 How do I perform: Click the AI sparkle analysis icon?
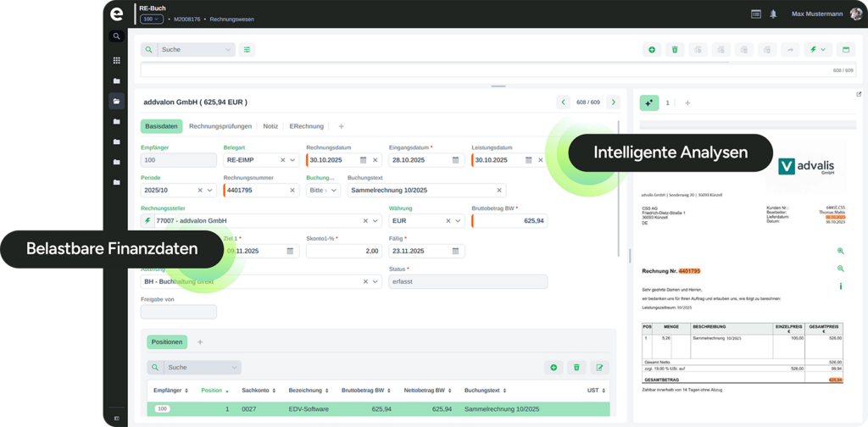649,103
